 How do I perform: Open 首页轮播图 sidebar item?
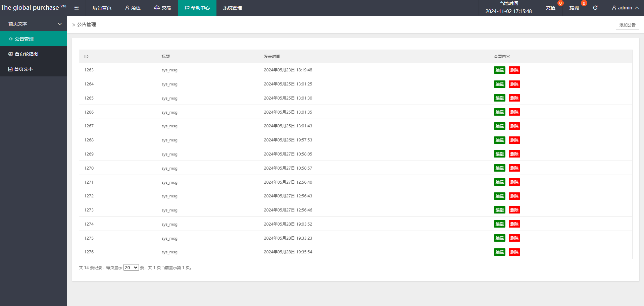point(26,54)
